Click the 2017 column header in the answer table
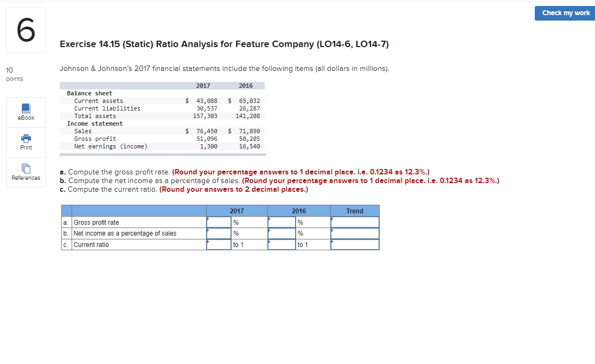 point(237,211)
